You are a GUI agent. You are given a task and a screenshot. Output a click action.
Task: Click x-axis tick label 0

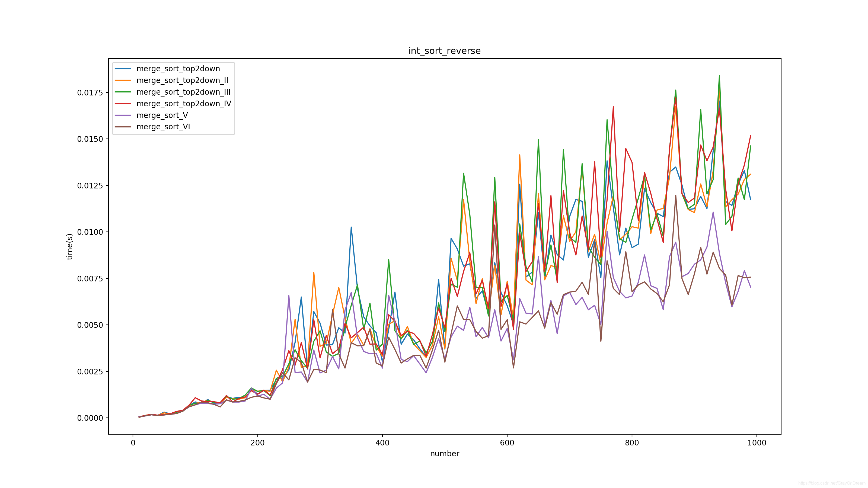point(133,443)
